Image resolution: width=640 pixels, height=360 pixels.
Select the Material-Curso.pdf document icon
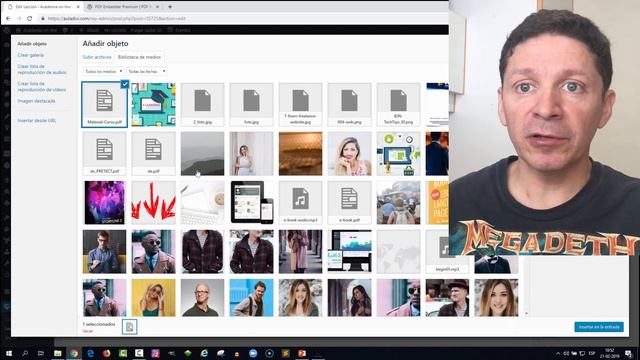[x=104, y=104]
